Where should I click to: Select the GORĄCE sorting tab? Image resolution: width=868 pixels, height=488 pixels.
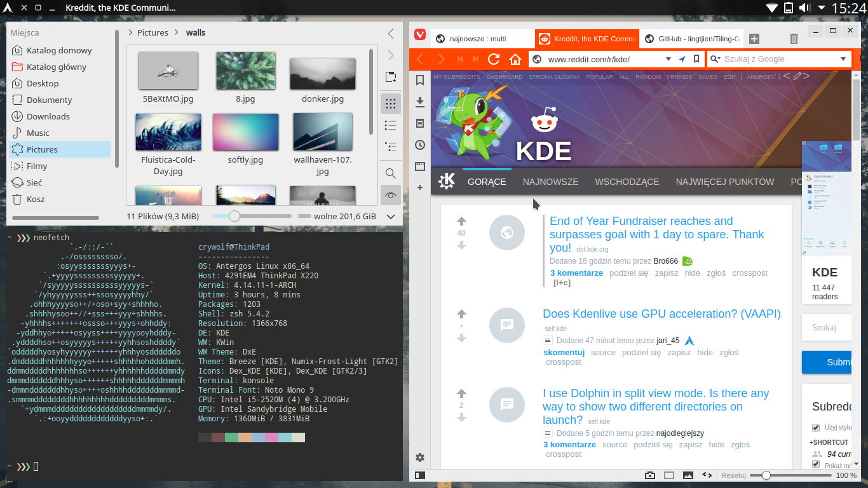point(487,182)
